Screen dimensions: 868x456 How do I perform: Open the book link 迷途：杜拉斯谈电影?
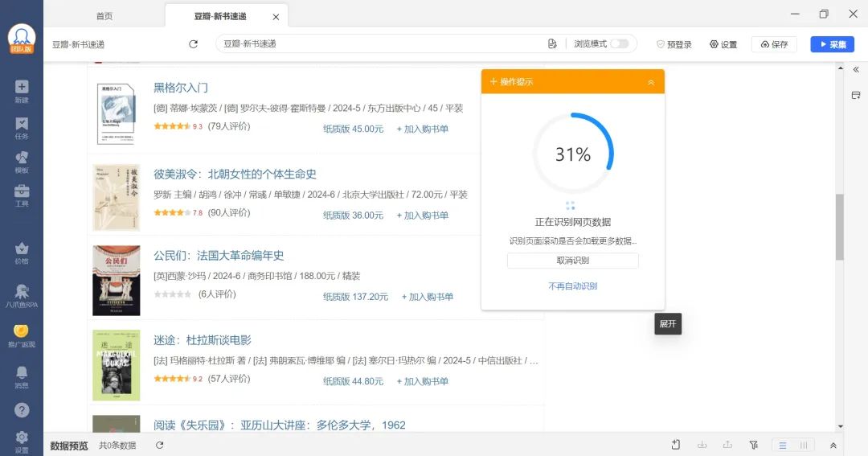[x=202, y=340]
